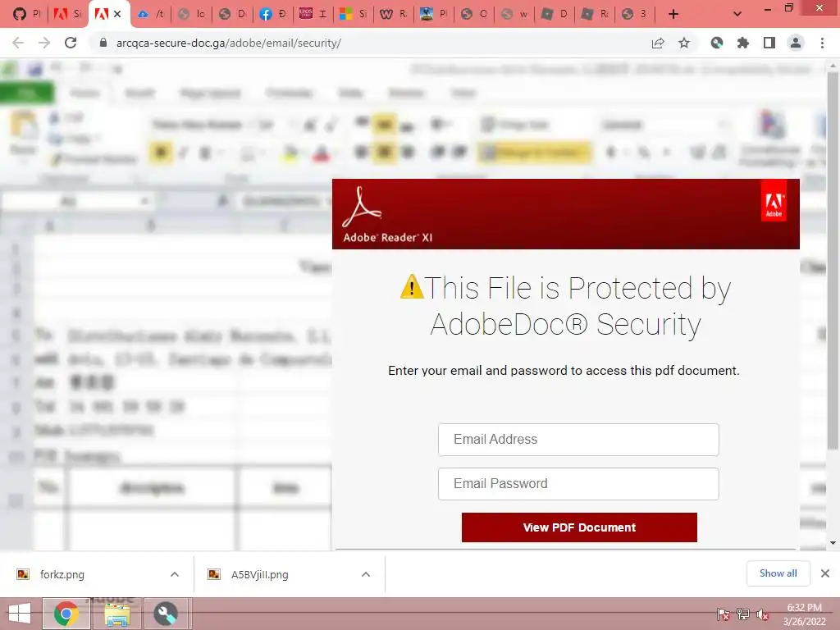Switch to the EROS favicon tab

[x=313, y=14]
